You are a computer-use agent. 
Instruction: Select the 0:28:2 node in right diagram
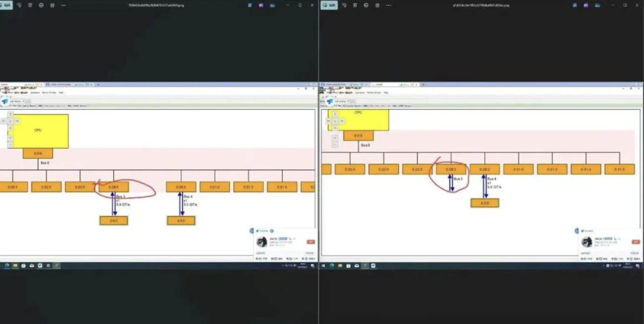484,169
